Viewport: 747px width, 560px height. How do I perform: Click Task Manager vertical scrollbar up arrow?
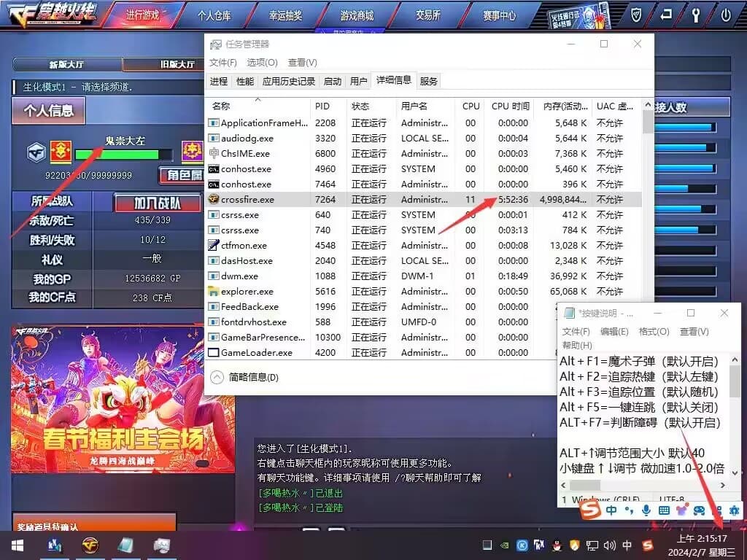coord(648,105)
